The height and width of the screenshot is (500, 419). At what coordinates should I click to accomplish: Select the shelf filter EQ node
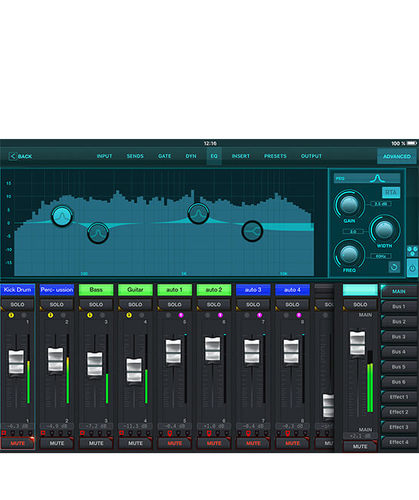(x=252, y=231)
